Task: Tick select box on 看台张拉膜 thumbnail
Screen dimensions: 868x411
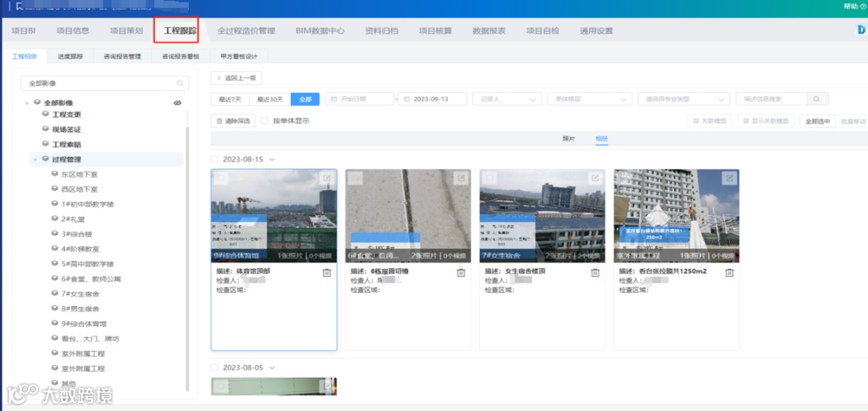Action: [624, 178]
